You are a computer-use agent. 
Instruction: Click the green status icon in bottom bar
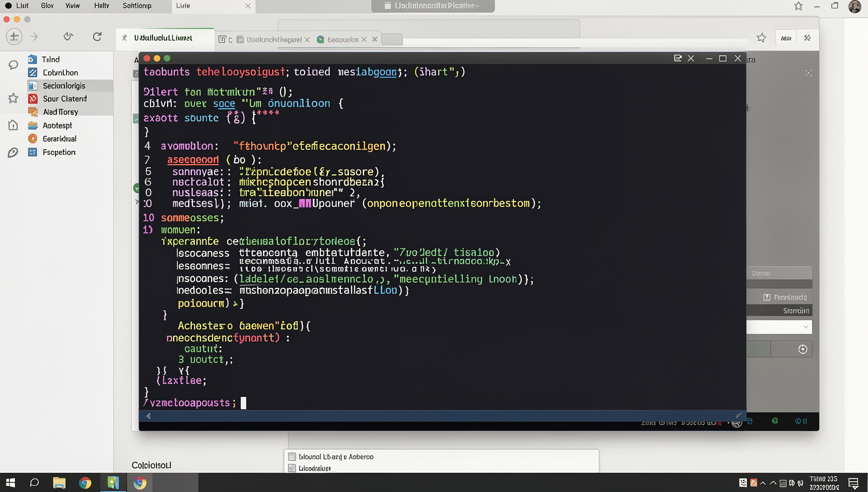pyautogui.click(x=775, y=421)
